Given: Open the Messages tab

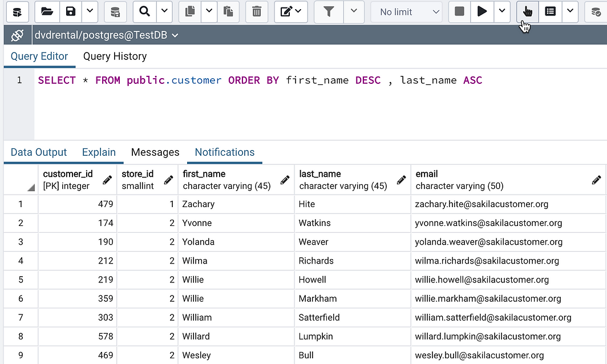Looking at the screenshot, I should 155,152.
